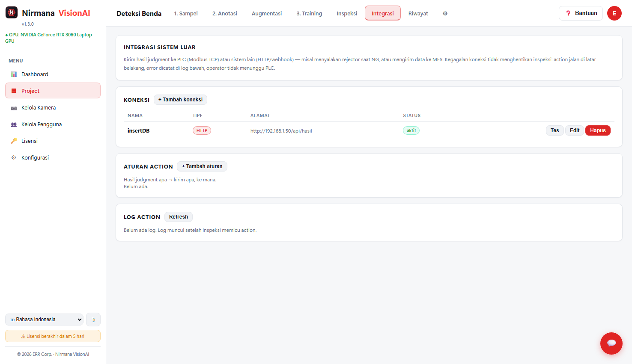Add a new connection with Tambah koneksi
Screen dimensions: 632x364
pos(180,100)
